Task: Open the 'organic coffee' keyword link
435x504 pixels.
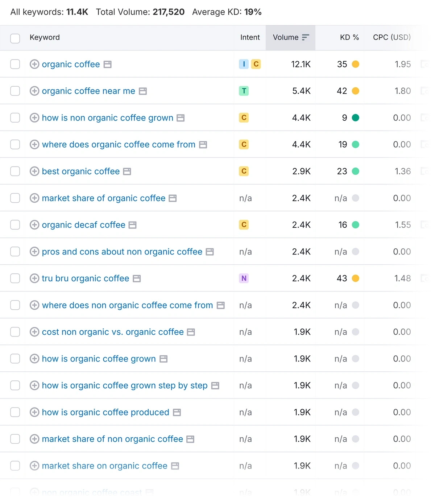Action: [x=71, y=64]
